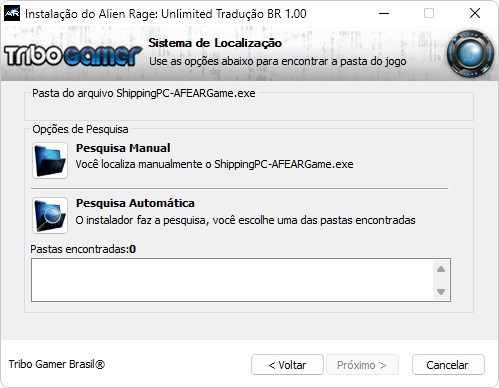Select the Pesquisa Automática heading text
The height and width of the screenshot is (388, 499).
(x=135, y=203)
